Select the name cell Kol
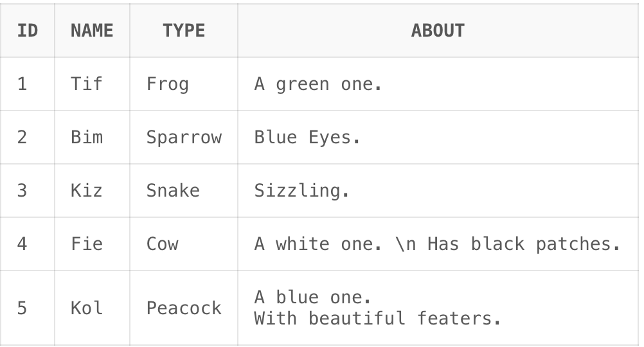The width and height of the screenshot is (644, 347). 87,308
